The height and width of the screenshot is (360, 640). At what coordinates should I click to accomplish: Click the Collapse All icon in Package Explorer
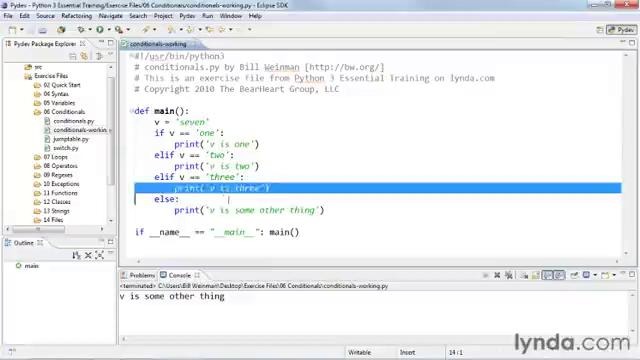coord(73,56)
